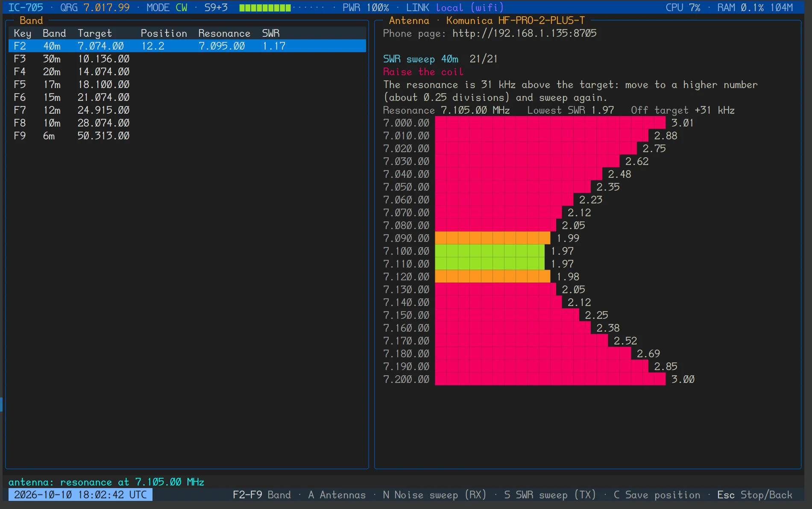Image resolution: width=812 pixels, height=509 pixels.
Task: Click the 7.100.00 green SWR bar
Action: pyautogui.click(x=490, y=251)
